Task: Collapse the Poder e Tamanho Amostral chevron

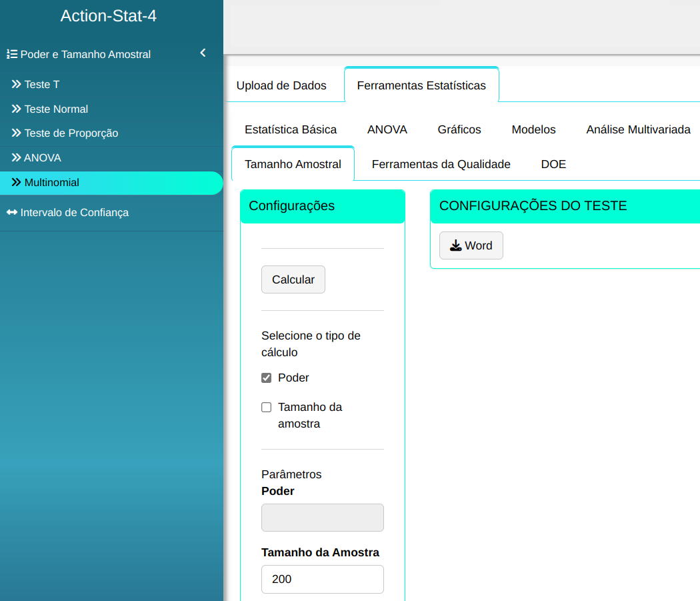Action: (203, 53)
